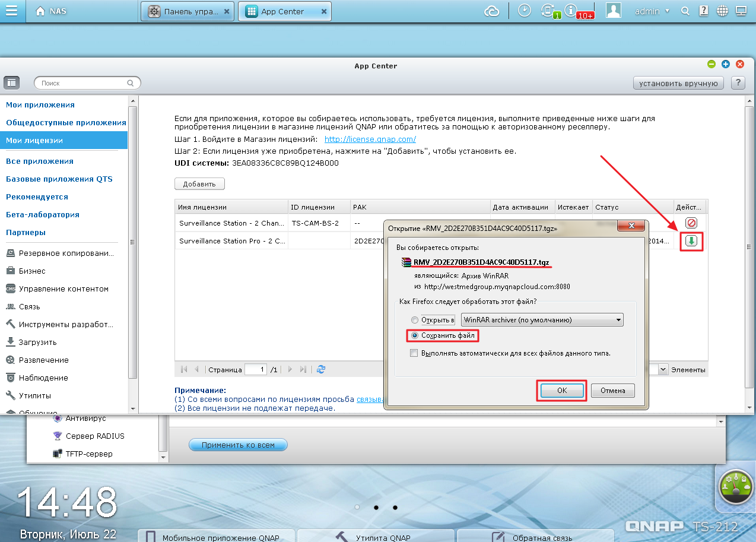
Task: Open 'Базовые приложения QTS' section
Action: point(59,179)
